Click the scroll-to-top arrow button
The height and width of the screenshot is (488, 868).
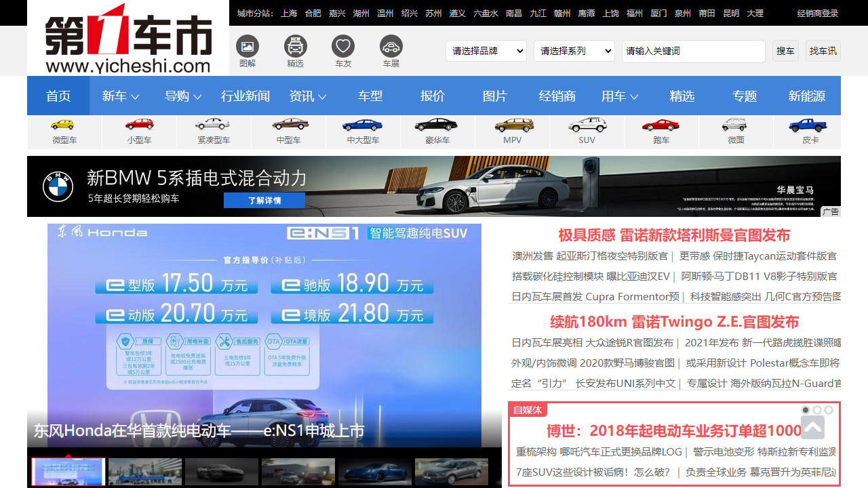pos(812,428)
